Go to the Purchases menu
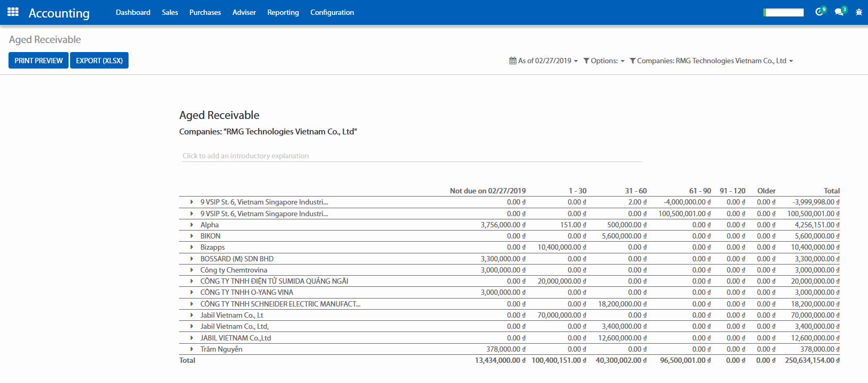This screenshot has width=868, height=383. [x=205, y=12]
